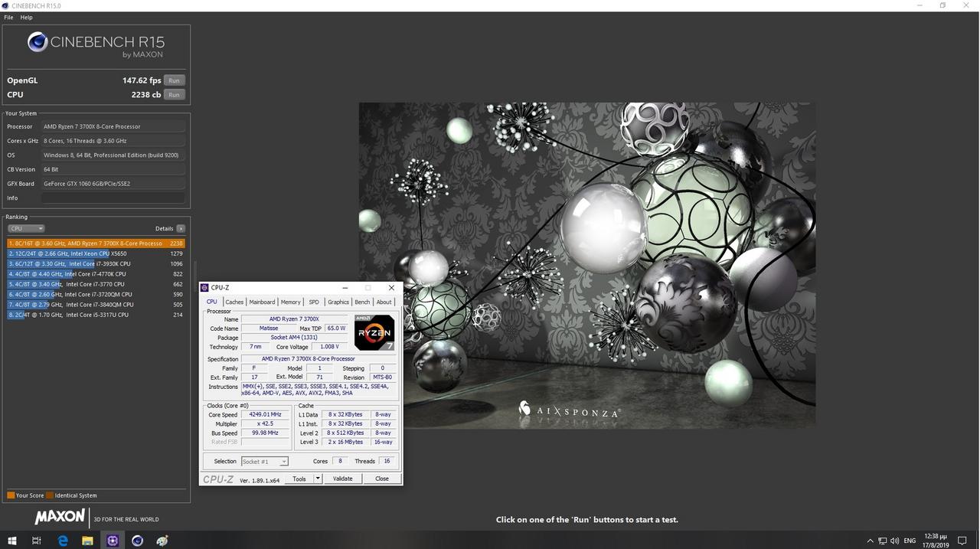Click the Info input field
Image resolution: width=980 pixels, height=549 pixels.
coord(113,198)
